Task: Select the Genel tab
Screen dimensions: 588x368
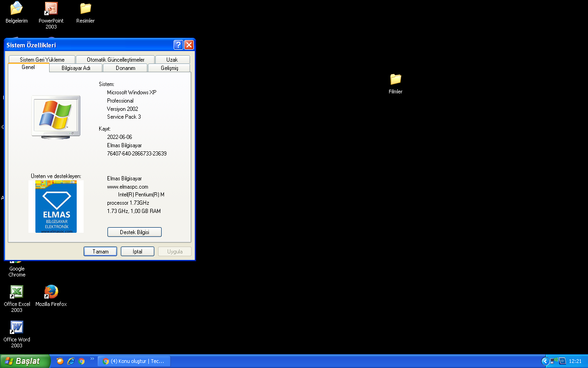Action: tap(28, 67)
